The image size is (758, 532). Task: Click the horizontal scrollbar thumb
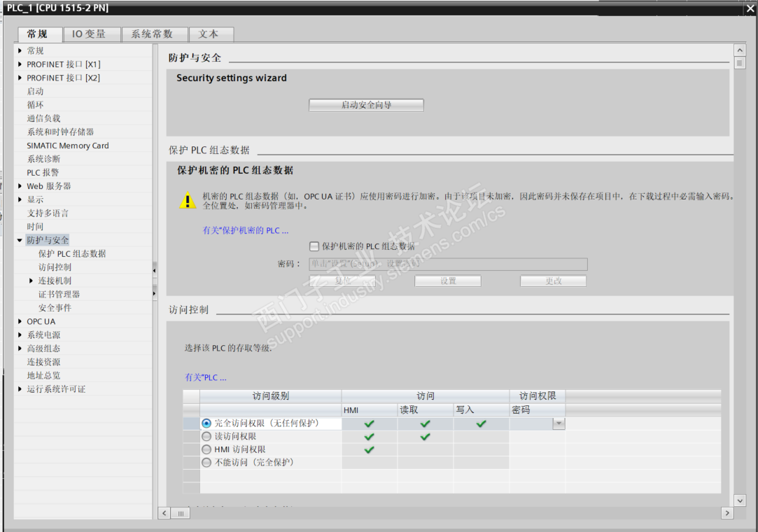pos(181,513)
